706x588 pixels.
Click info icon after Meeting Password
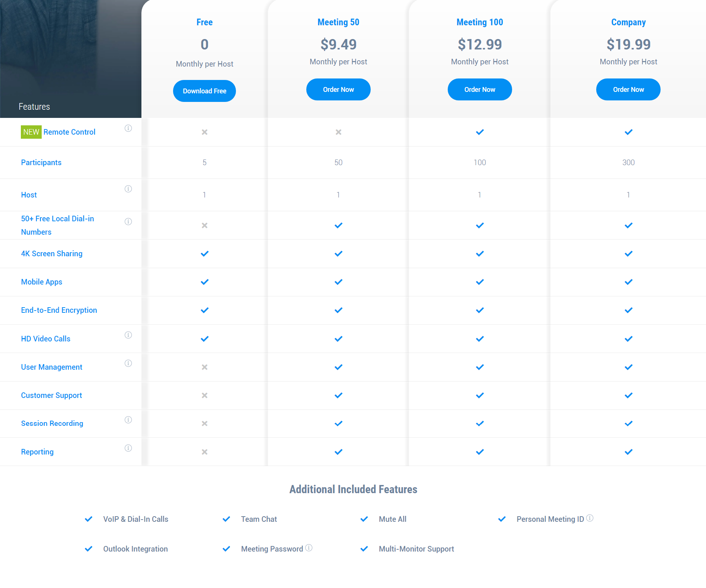click(309, 548)
